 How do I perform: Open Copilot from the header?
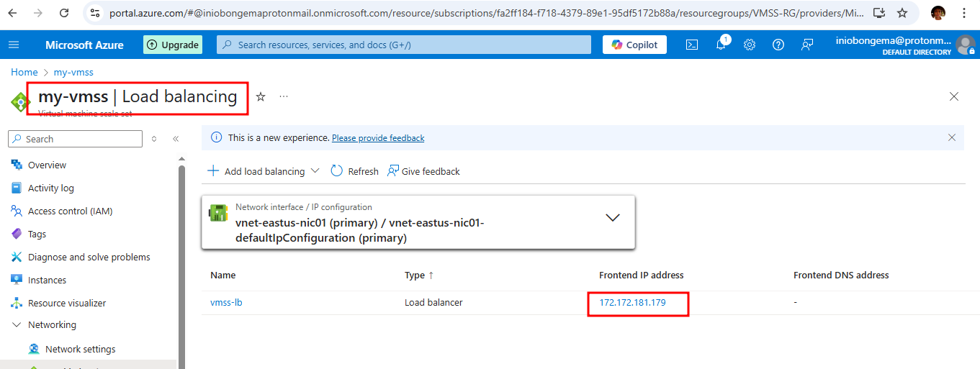pos(634,45)
